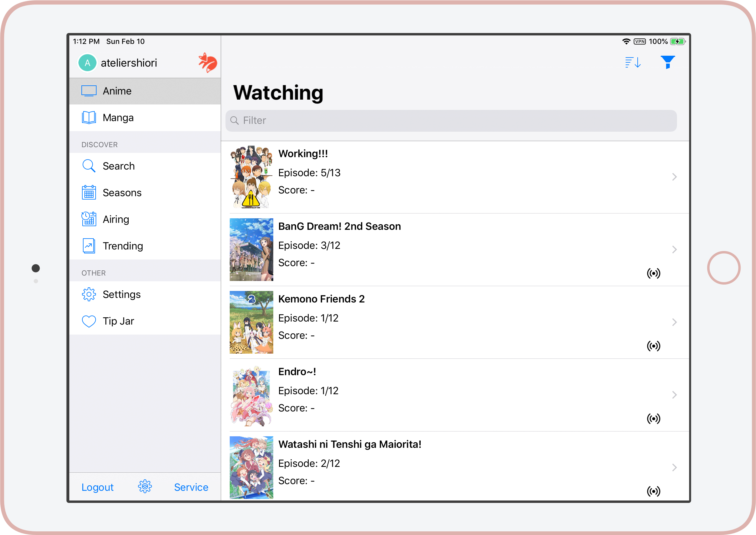Open the Airing menu label
The height and width of the screenshot is (535, 756).
pyautogui.click(x=116, y=220)
